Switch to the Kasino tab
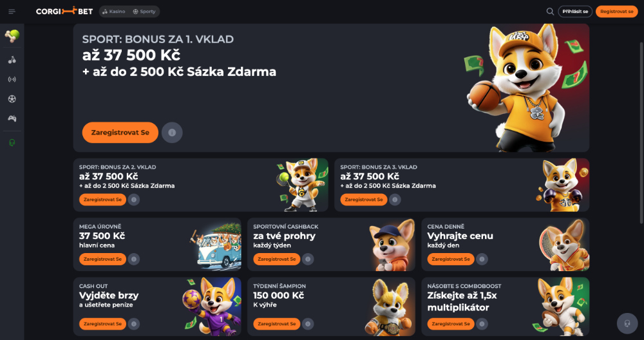 pos(114,12)
